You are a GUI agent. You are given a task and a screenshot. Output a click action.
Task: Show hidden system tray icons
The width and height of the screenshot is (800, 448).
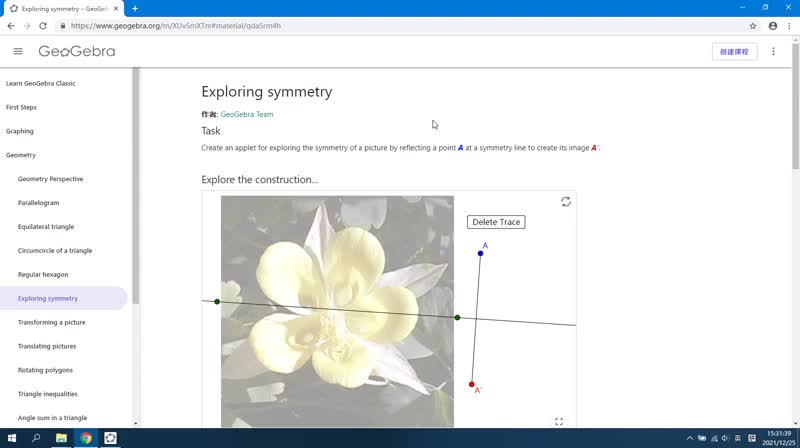689,438
